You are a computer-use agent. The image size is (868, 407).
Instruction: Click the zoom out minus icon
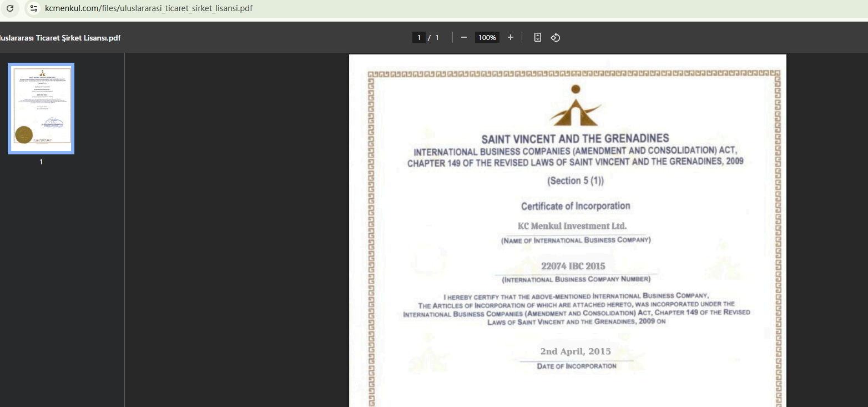464,37
